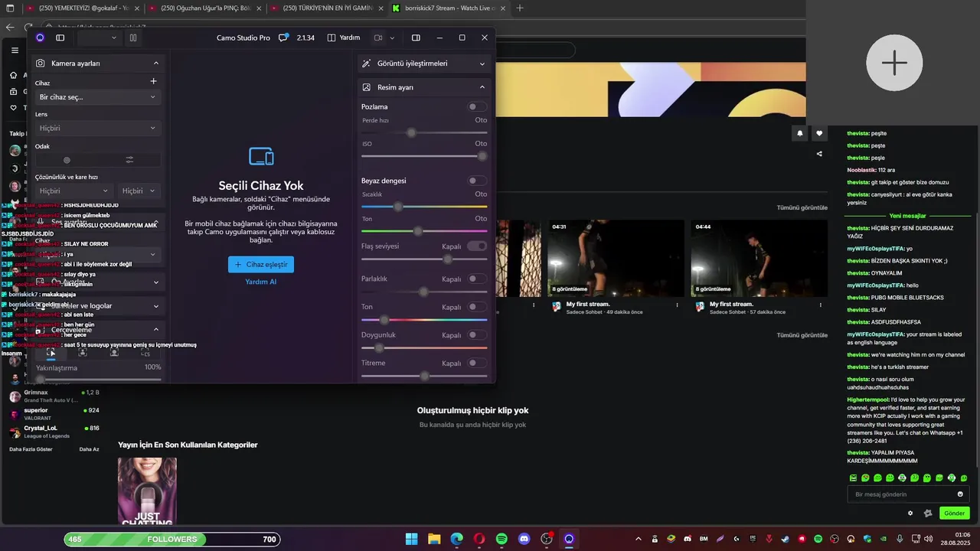Click the Windows Start button
Viewport: 980px width, 551px height.
(x=412, y=539)
